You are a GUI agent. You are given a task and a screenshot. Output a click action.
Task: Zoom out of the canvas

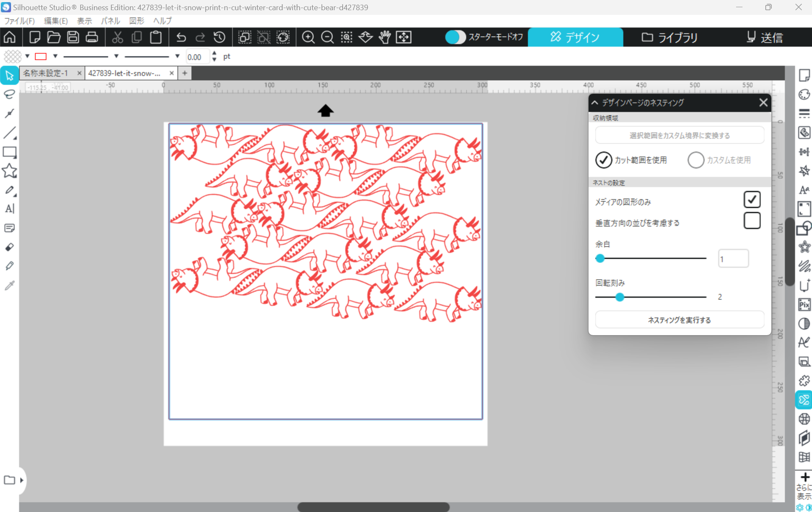point(327,37)
